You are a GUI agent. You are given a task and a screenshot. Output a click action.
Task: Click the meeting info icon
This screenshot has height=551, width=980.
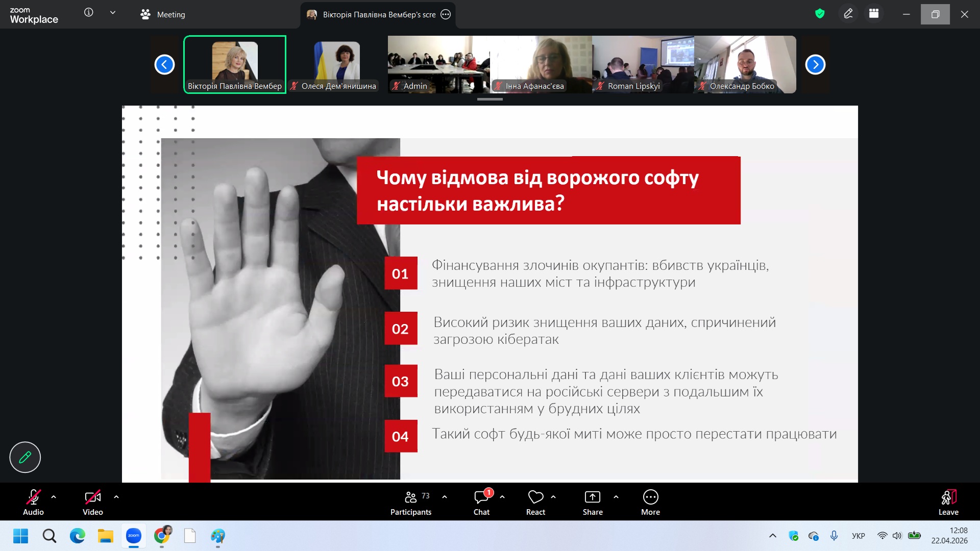coord(89,13)
